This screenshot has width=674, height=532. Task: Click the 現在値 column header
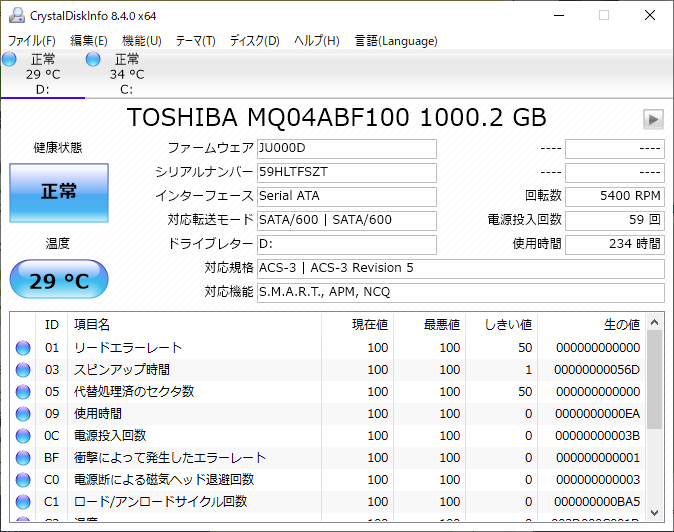[x=357, y=324]
